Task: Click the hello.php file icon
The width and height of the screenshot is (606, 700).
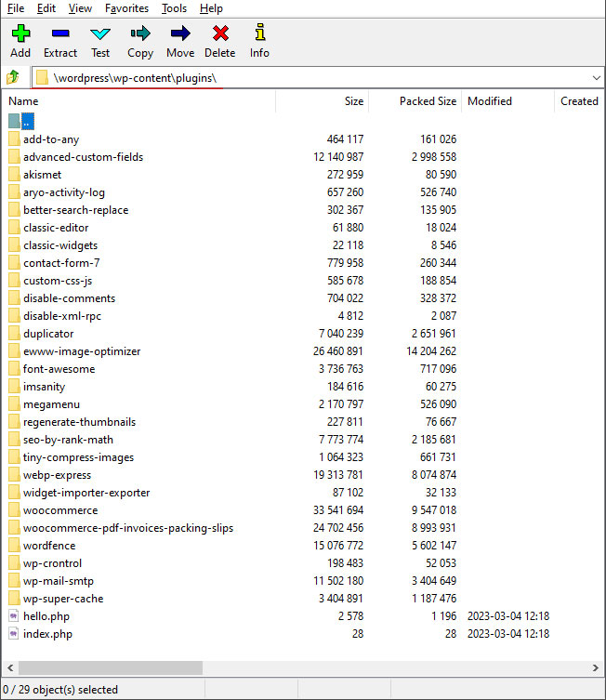Action: pos(14,616)
